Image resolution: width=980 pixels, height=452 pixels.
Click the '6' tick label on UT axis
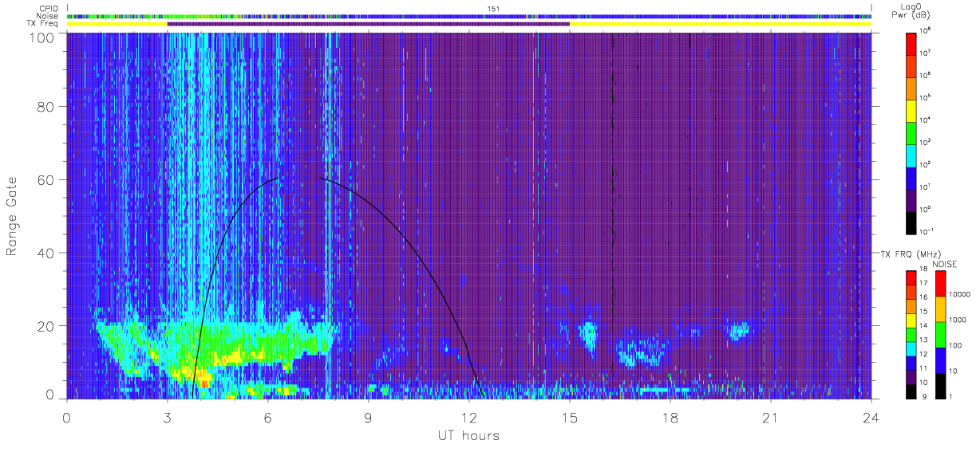click(x=268, y=417)
